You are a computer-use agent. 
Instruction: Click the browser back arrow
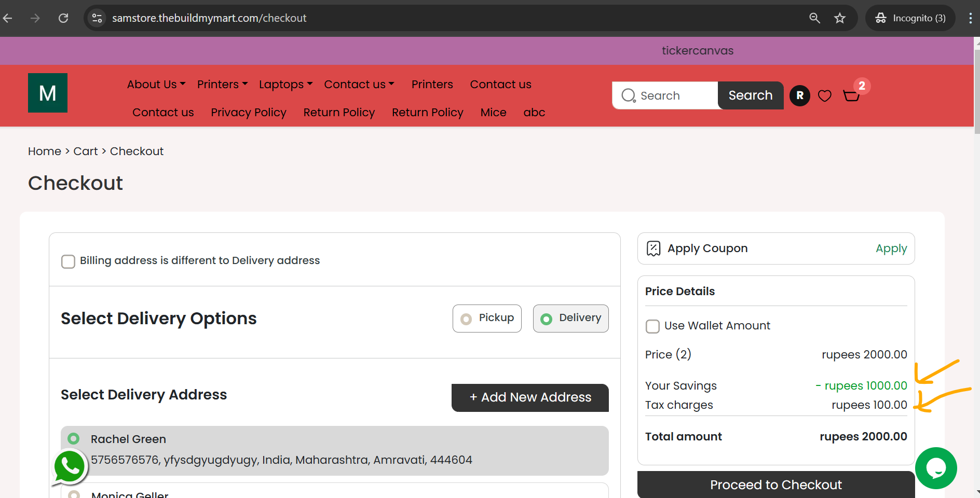click(8, 18)
